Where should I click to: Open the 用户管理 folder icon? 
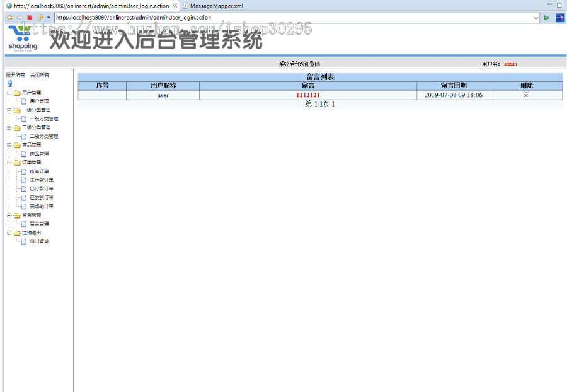click(x=16, y=94)
